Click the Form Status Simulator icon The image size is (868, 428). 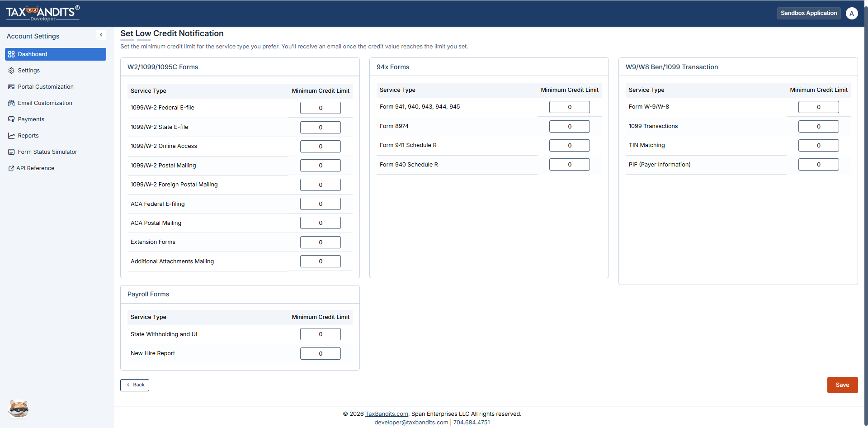click(11, 152)
